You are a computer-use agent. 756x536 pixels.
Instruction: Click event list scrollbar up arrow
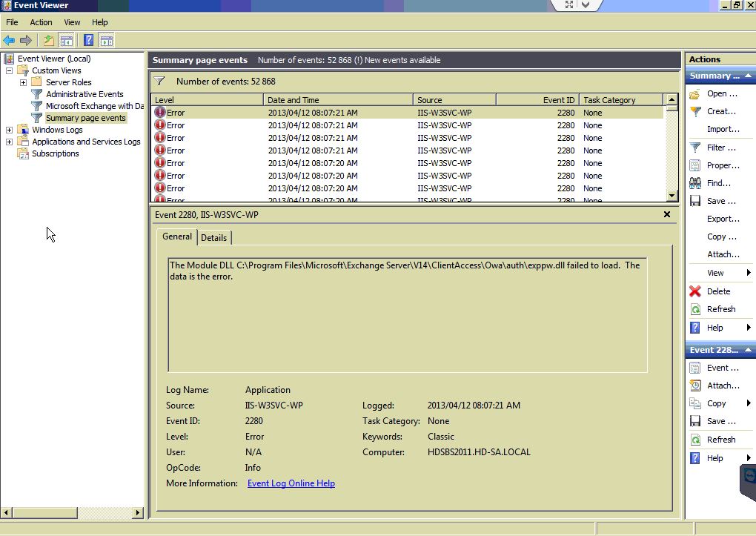pos(672,99)
